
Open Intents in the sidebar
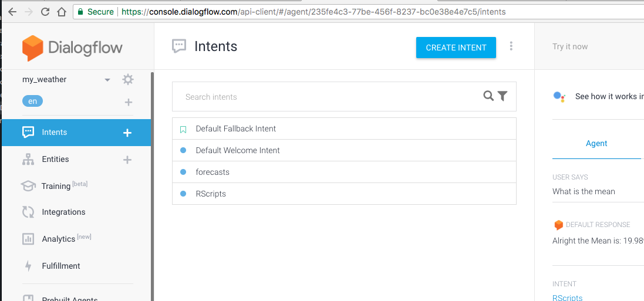pyautogui.click(x=76, y=133)
